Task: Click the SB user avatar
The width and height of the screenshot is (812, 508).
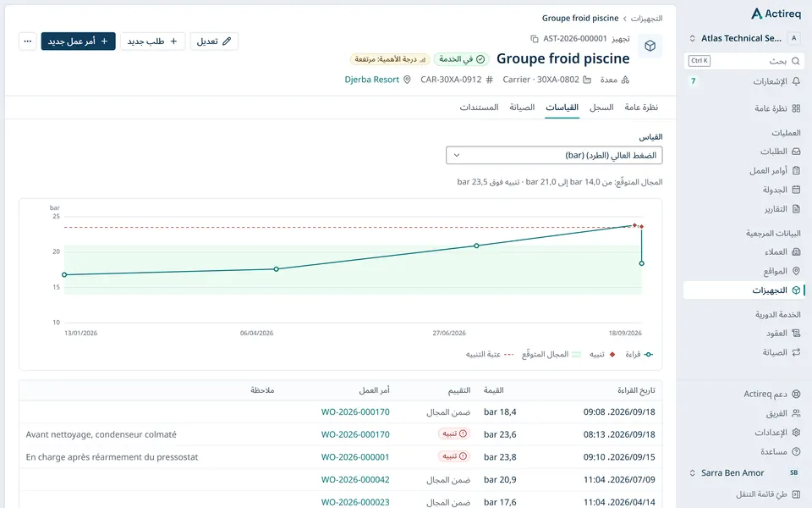Action: coord(794,472)
